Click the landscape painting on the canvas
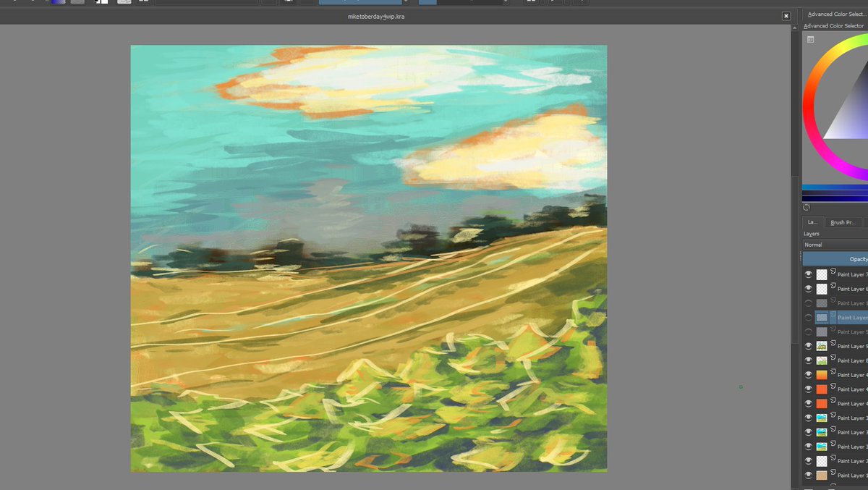Viewport: 868px width, 490px height. pyautogui.click(x=369, y=258)
